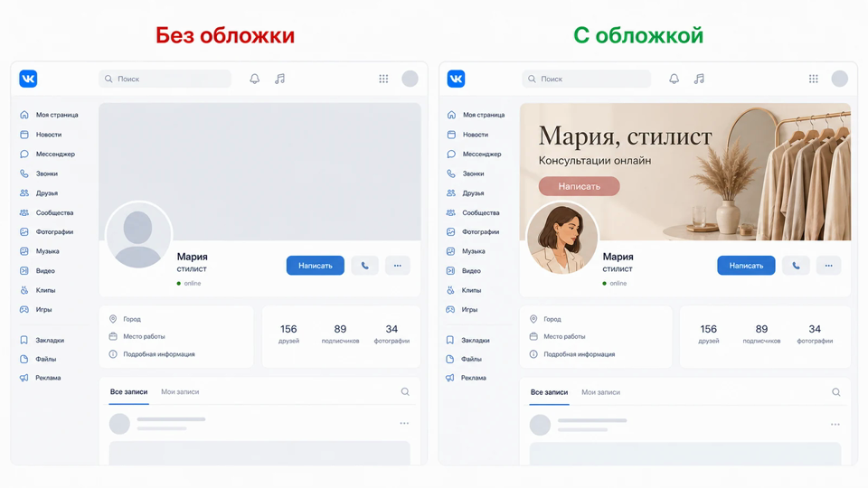Viewport: 868px width, 488px height.
Task: Click wall search icon in left mockup
Action: pyautogui.click(x=405, y=391)
